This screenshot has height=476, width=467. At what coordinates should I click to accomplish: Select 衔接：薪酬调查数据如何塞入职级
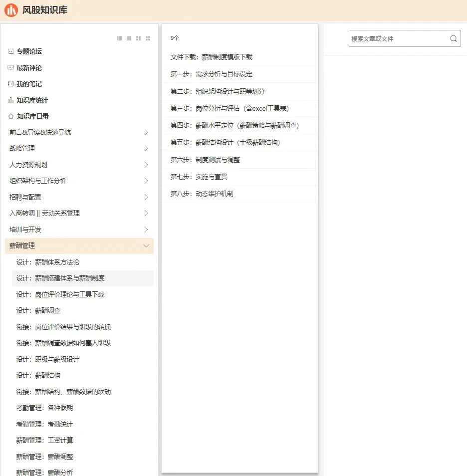63,343
